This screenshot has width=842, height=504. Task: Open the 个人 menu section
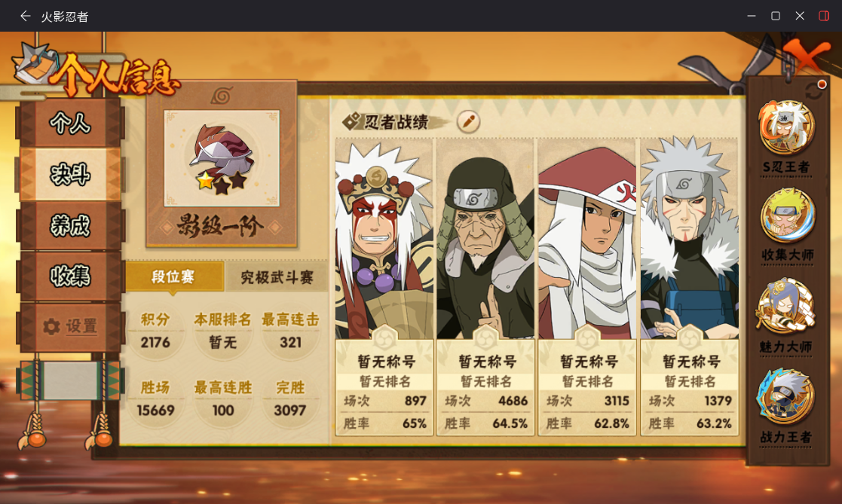click(x=70, y=123)
